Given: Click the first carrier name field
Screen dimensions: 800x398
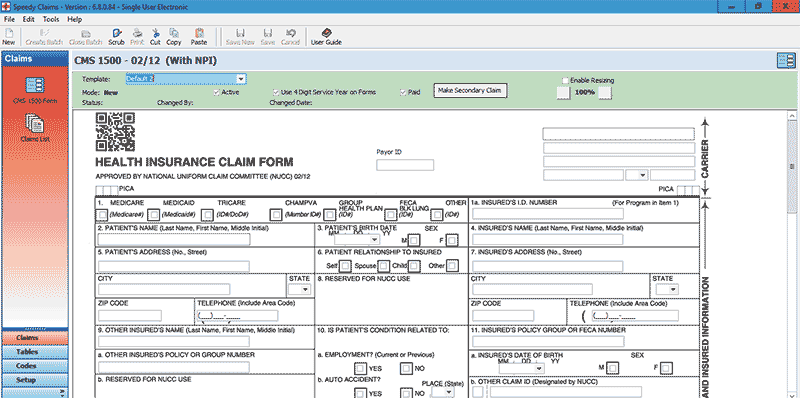Looking at the screenshot, I should pyautogui.click(x=619, y=134).
